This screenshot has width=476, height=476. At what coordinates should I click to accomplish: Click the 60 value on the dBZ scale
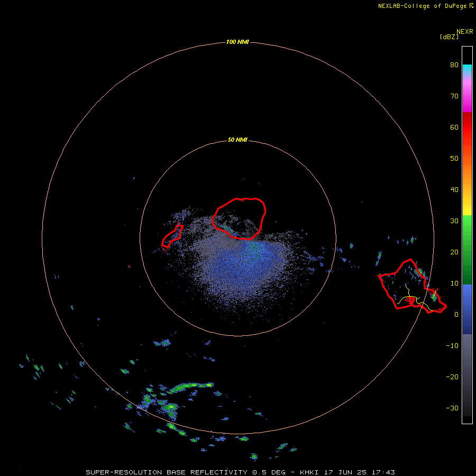tap(454, 127)
